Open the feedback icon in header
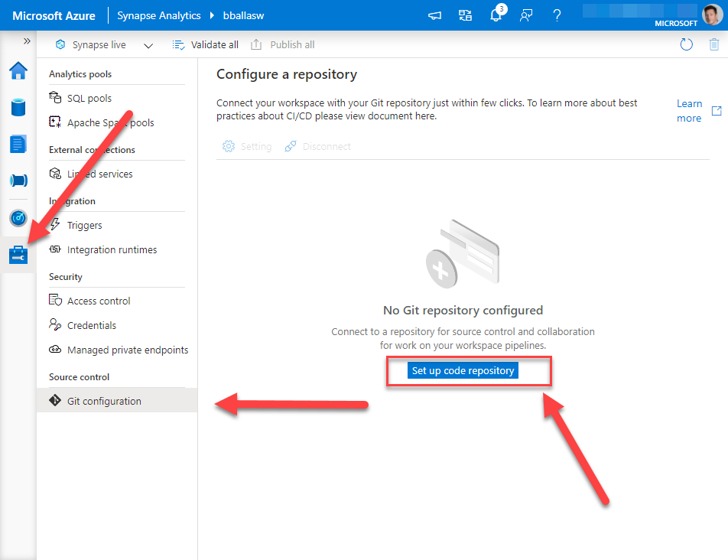This screenshot has height=560, width=728. tap(526, 15)
